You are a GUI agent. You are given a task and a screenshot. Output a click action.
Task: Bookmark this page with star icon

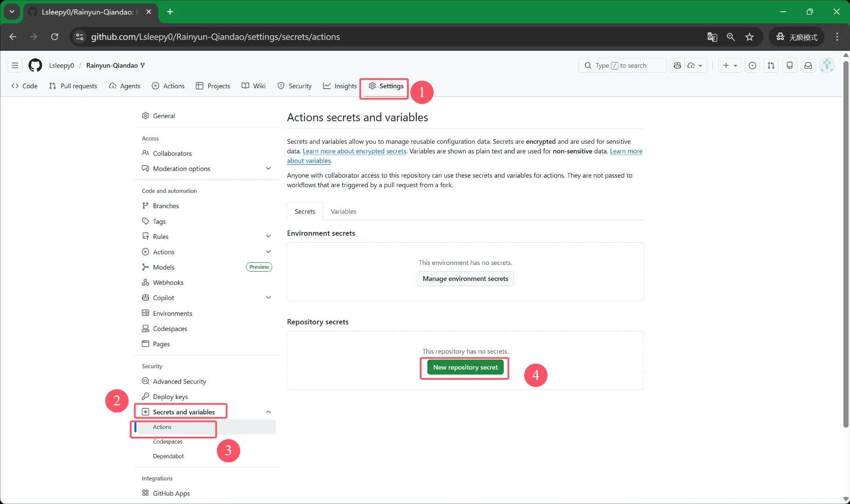click(750, 37)
